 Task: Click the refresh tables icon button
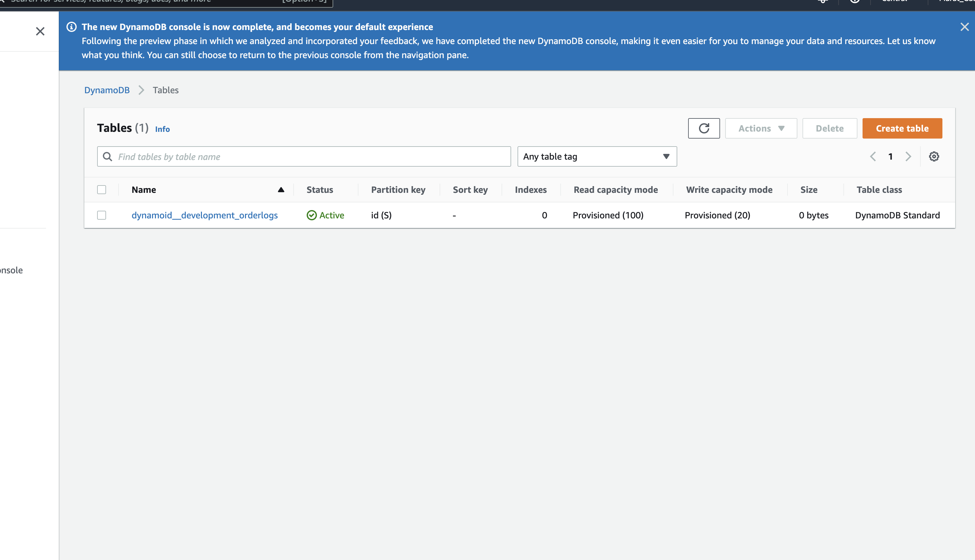[x=703, y=128]
